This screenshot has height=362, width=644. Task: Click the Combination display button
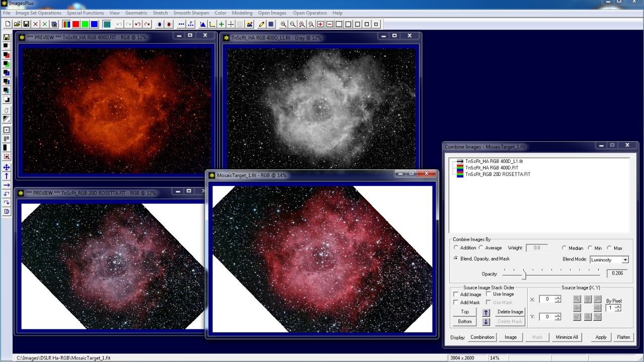tap(482, 337)
